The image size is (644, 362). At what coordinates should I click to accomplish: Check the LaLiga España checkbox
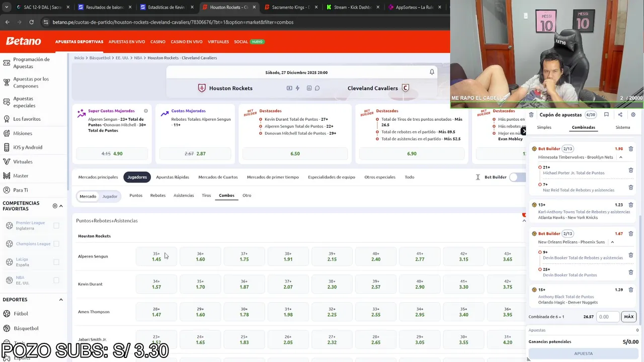(x=56, y=262)
